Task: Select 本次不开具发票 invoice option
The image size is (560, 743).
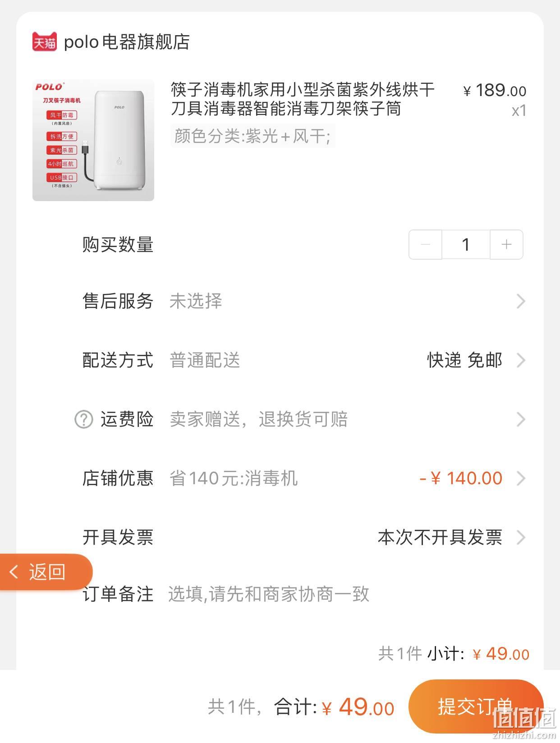Action: point(440,537)
